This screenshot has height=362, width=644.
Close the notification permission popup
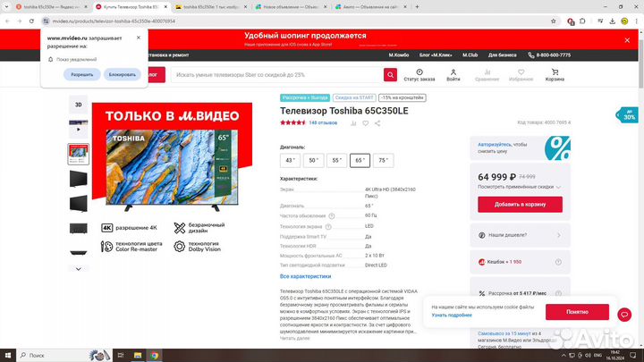tap(139, 38)
